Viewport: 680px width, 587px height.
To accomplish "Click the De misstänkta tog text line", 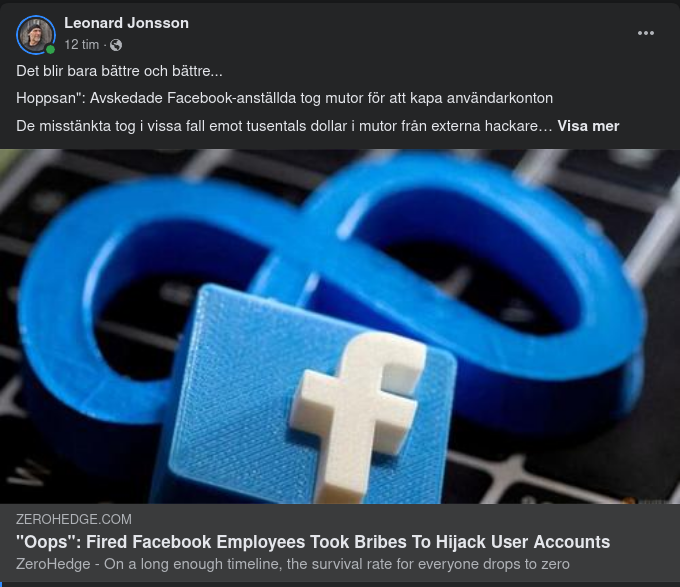I will pos(284,126).
